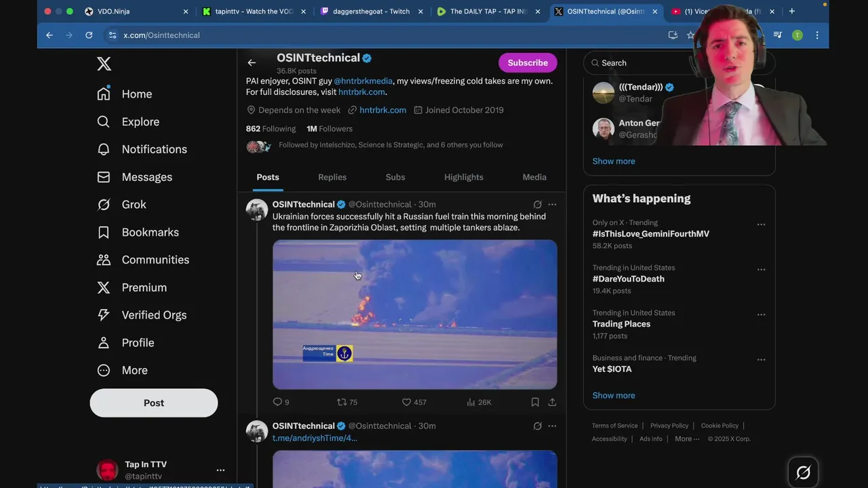
Task: Open Tap In TTV account options menu
Action: pyautogui.click(x=220, y=470)
